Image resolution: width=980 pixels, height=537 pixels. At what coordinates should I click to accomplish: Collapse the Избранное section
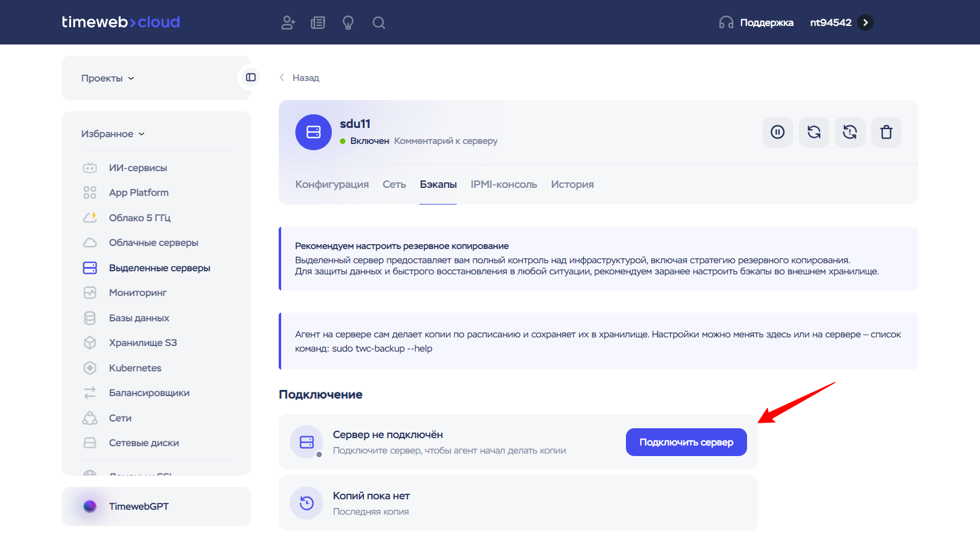[113, 134]
